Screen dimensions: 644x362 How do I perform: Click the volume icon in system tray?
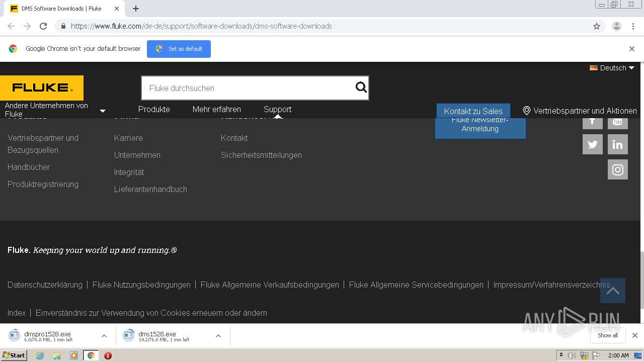click(572, 355)
